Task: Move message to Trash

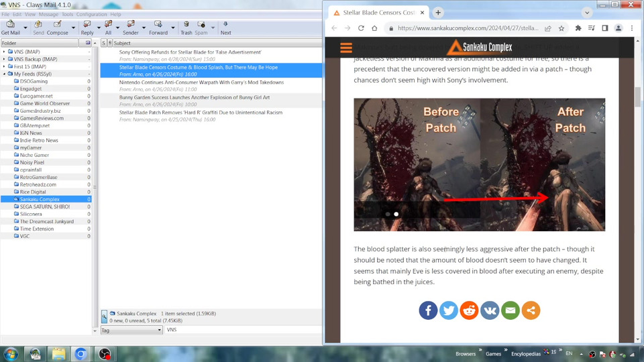Action: (x=186, y=25)
